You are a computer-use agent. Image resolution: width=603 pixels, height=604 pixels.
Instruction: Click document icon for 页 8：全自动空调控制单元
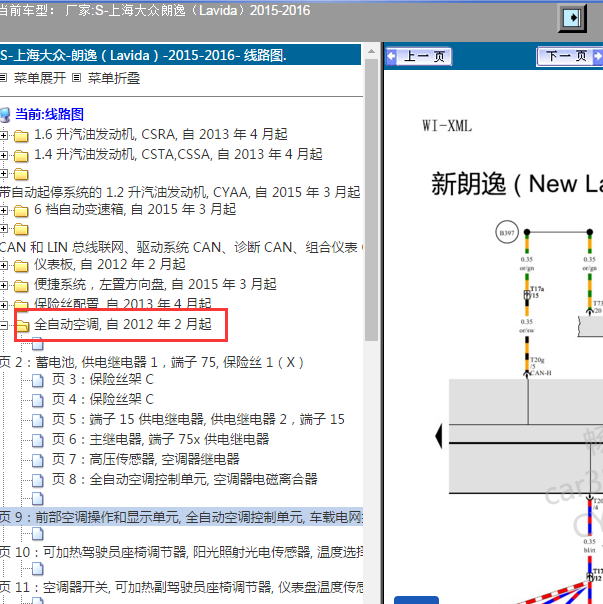(x=37, y=480)
